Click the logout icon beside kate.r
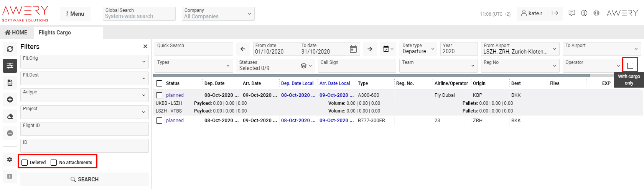 click(555, 13)
